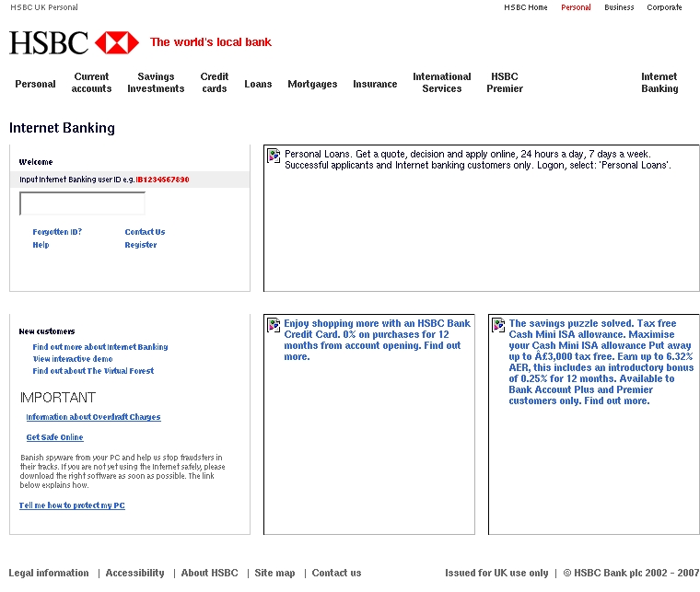Open the Personal main menu item
Image resolution: width=700 pixels, height=592 pixels.
coord(35,84)
